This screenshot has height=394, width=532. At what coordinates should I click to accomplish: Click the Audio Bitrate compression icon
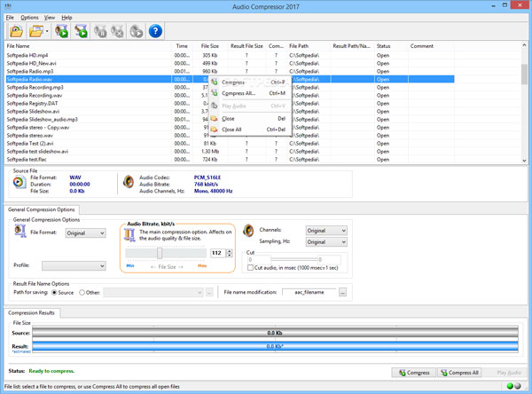tap(129, 235)
